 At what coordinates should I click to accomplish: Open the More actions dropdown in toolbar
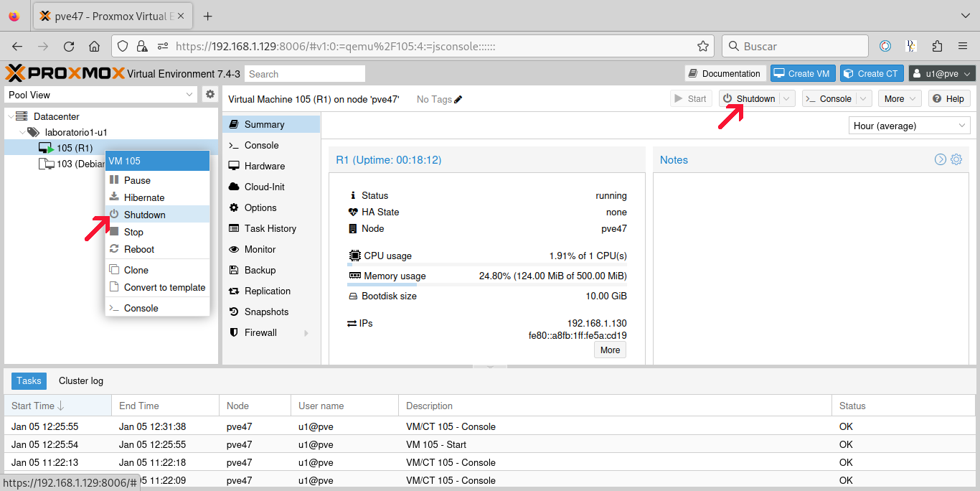900,99
